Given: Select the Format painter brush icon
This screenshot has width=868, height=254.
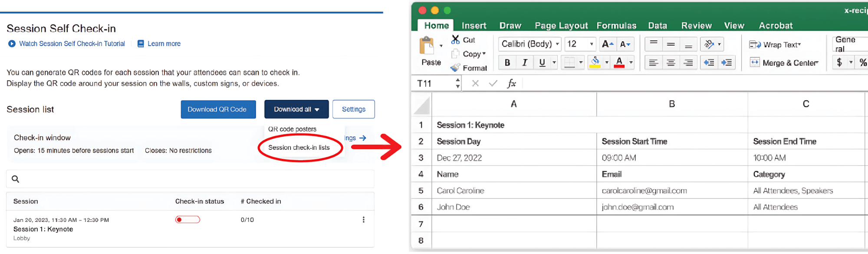Looking at the screenshot, I should [x=455, y=68].
